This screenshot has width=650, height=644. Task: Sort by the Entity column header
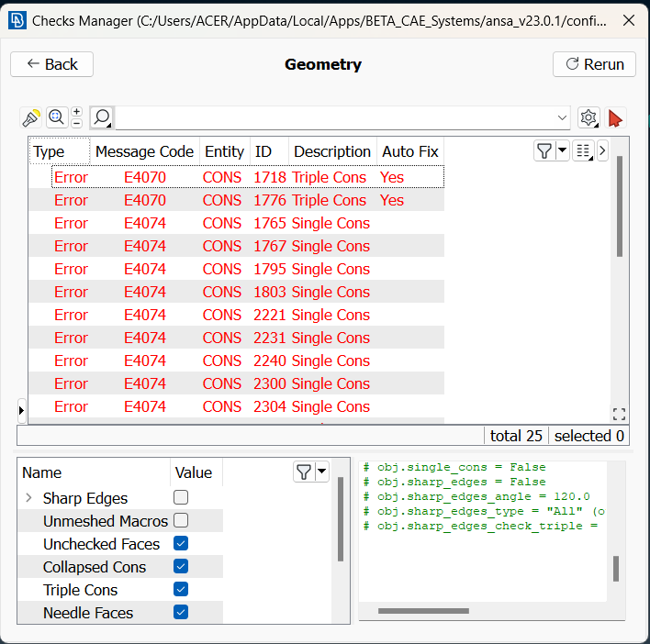click(x=225, y=151)
